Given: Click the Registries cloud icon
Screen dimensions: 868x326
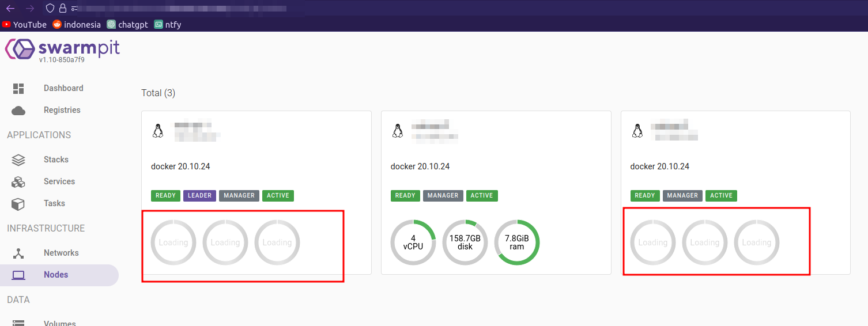Looking at the screenshot, I should (x=18, y=110).
